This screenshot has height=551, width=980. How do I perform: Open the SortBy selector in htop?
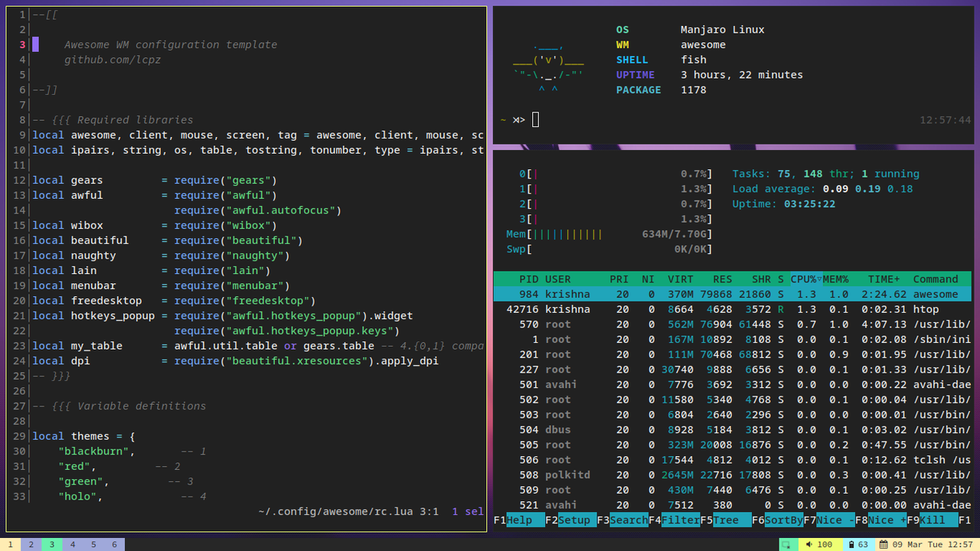(x=783, y=520)
